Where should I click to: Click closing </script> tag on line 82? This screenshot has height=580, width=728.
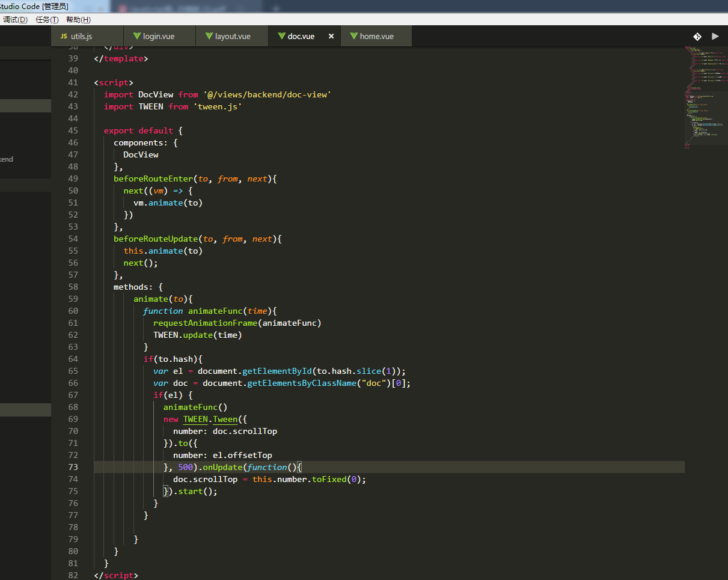click(x=116, y=575)
